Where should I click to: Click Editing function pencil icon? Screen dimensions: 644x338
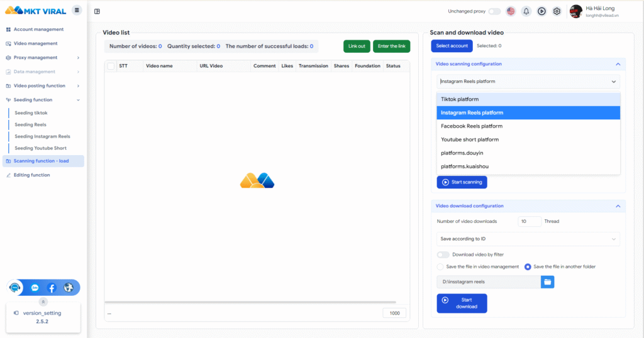(8, 175)
